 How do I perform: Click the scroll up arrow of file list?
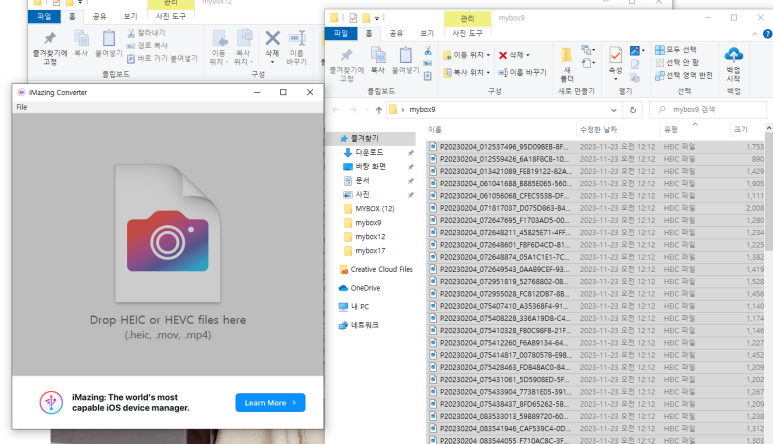[x=769, y=128]
